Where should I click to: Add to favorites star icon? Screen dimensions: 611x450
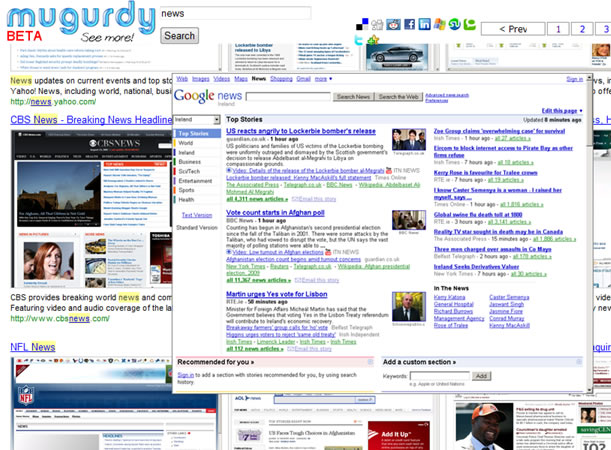373,39
